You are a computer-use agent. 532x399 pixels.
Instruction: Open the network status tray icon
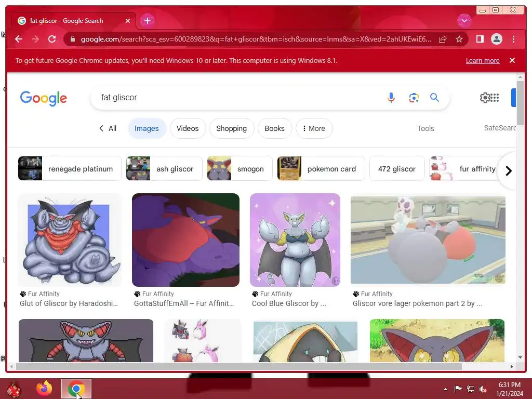click(x=471, y=389)
